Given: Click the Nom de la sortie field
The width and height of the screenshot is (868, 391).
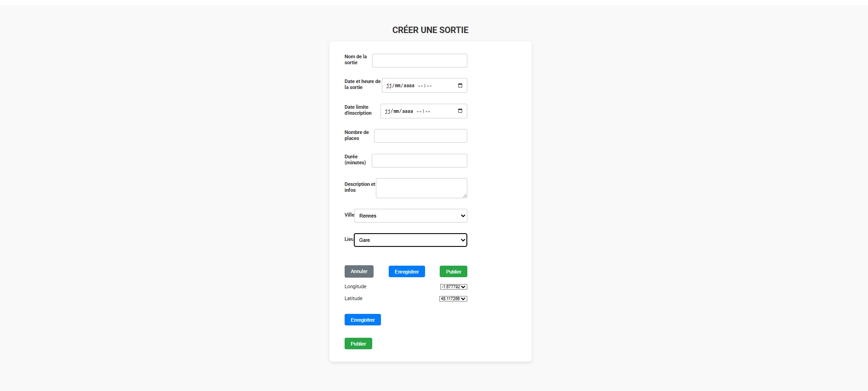Looking at the screenshot, I should coord(419,61).
